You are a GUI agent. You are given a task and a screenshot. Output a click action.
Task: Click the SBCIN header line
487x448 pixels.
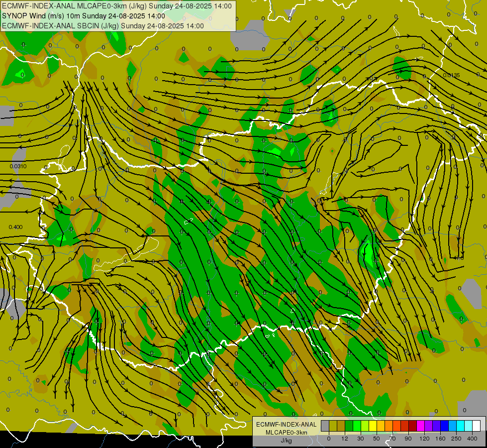click(x=103, y=26)
